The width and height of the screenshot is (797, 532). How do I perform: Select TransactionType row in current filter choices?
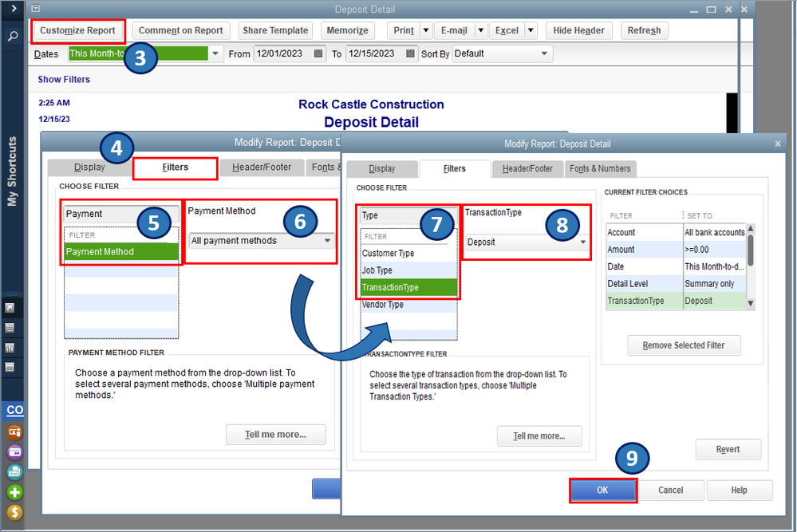(676, 301)
